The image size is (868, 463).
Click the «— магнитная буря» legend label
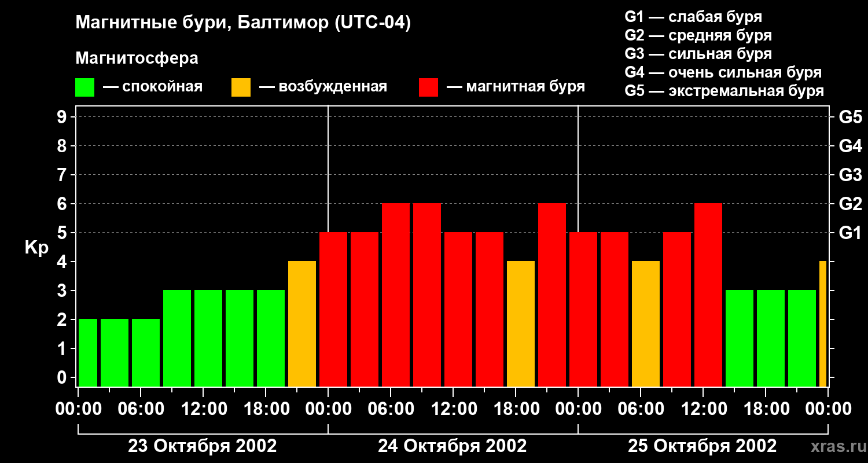(x=516, y=87)
